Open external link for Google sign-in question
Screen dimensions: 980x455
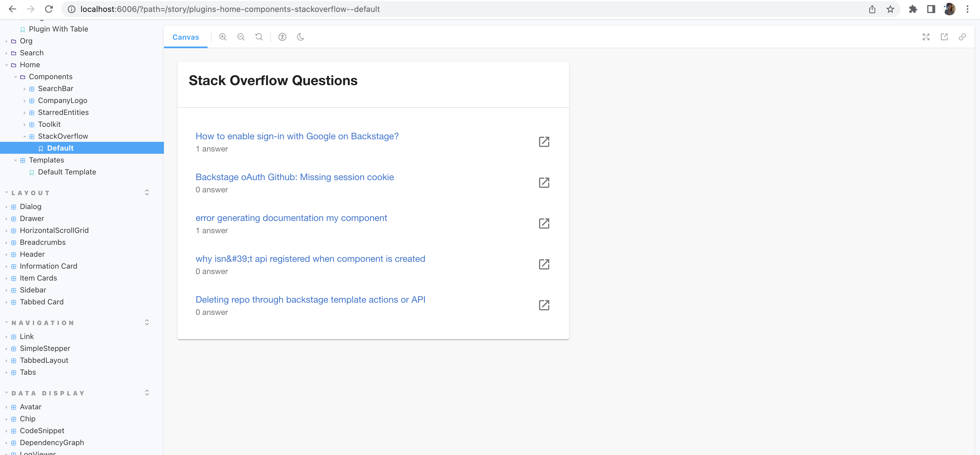(544, 142)
